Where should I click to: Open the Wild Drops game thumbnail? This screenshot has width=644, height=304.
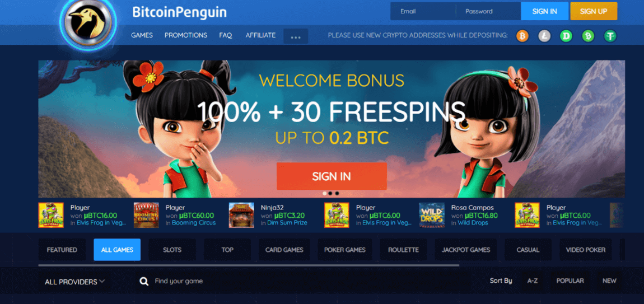[432, 215]
